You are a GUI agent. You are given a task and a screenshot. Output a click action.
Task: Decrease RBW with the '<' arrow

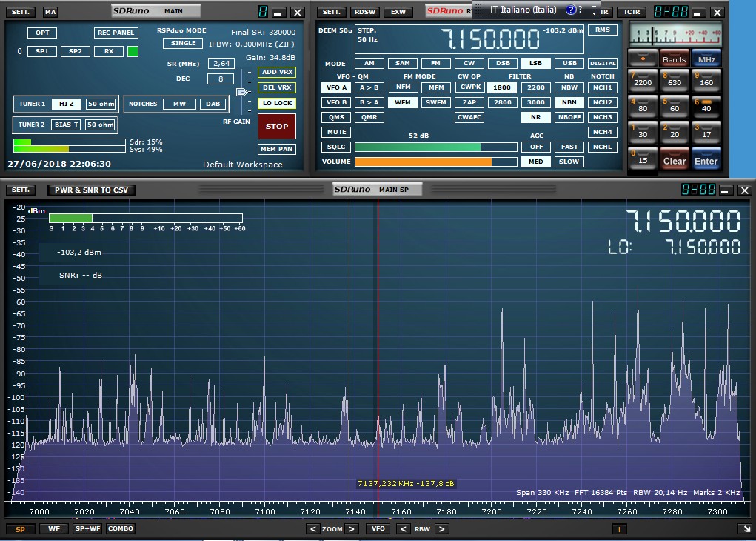tap(403, 529)
